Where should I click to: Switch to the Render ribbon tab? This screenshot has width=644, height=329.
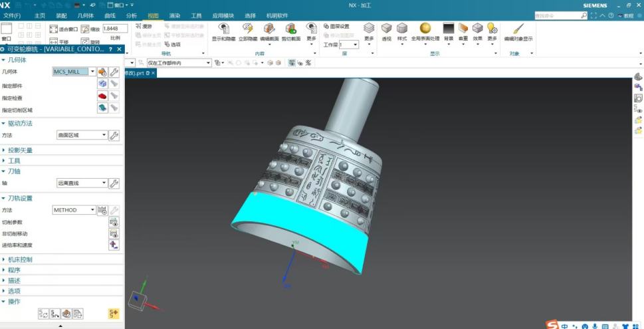pos(175,15)
